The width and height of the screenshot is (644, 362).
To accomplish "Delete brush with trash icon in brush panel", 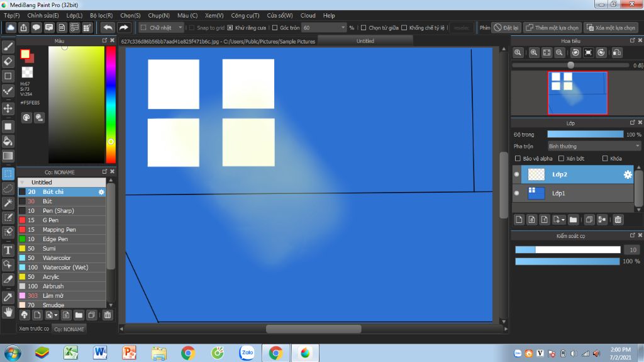I will point(108,315).
